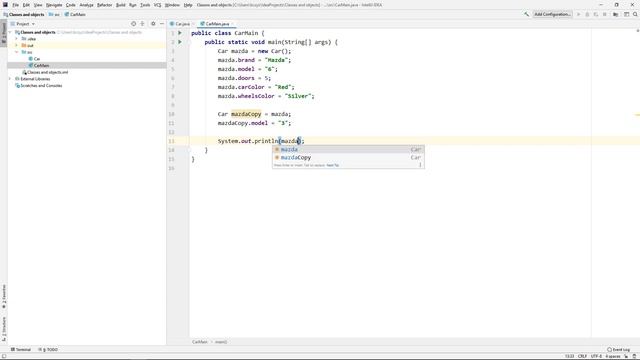Open the Navigate menu
This screenshot has height=360, width=640.
click(x=54, y=5)
